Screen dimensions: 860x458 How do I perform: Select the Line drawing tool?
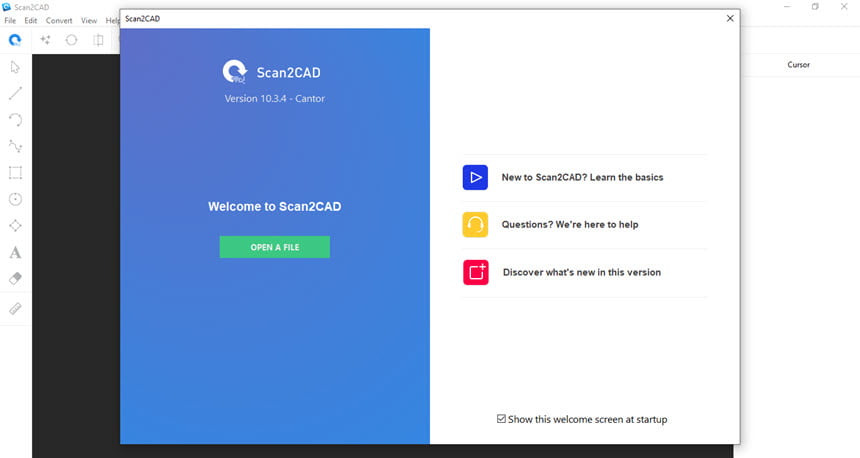(x=15, y=93)
